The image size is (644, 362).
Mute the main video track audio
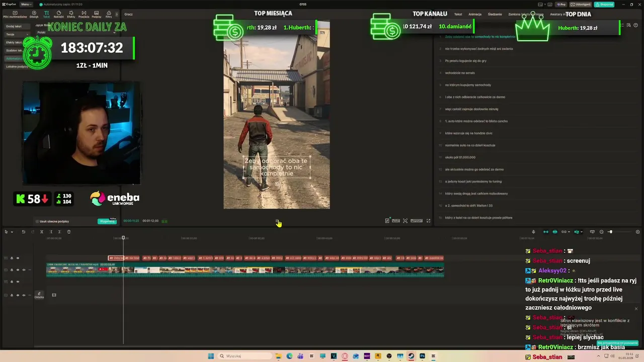click(x=24, y=270)
